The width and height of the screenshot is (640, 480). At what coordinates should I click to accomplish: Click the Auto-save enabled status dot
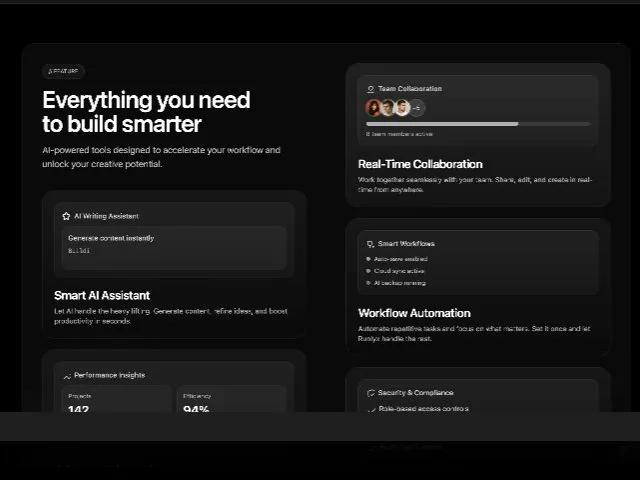[x=368, y=259]
